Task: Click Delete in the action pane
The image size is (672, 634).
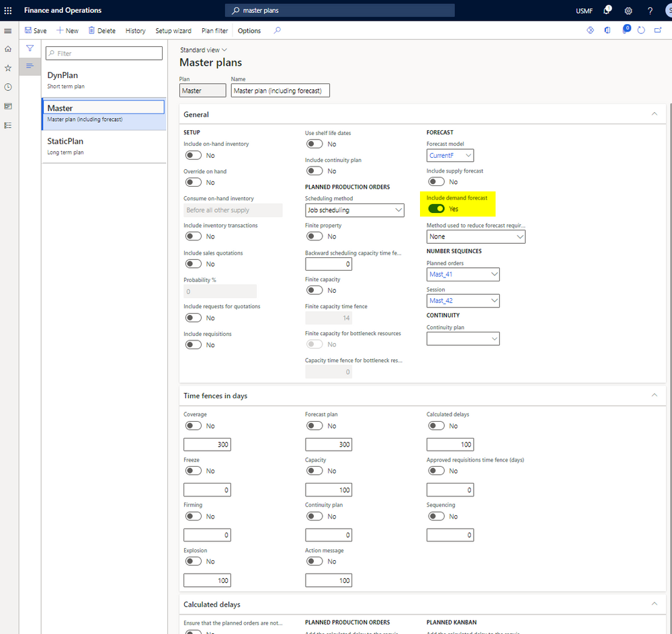Action: [x=102, y=30]
